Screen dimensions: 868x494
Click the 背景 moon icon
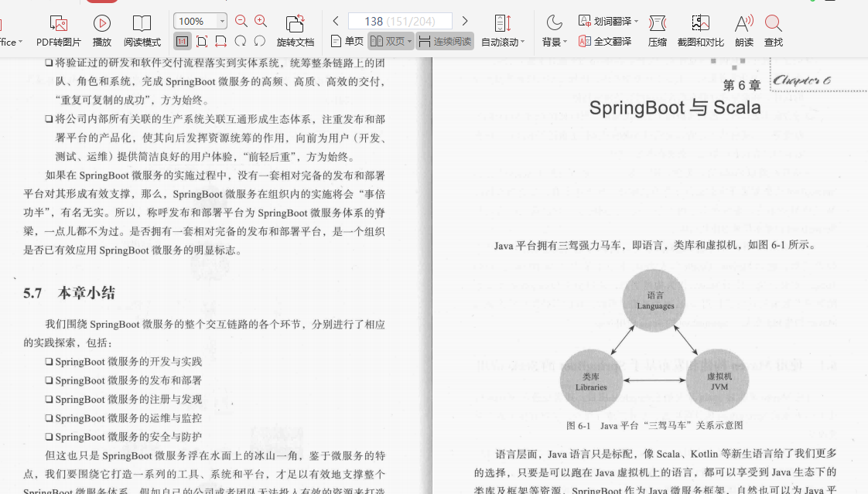(x=554, y=23)
